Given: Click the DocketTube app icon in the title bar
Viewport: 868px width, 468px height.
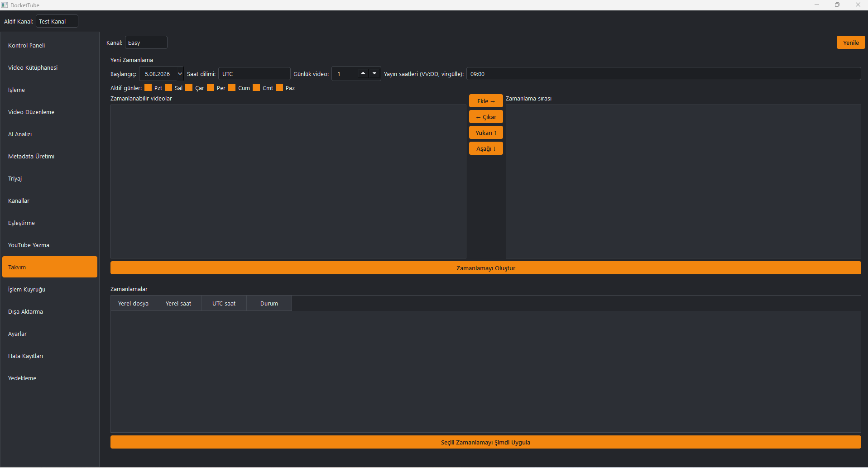Looking at the screenshot, I should click(5, 5).
